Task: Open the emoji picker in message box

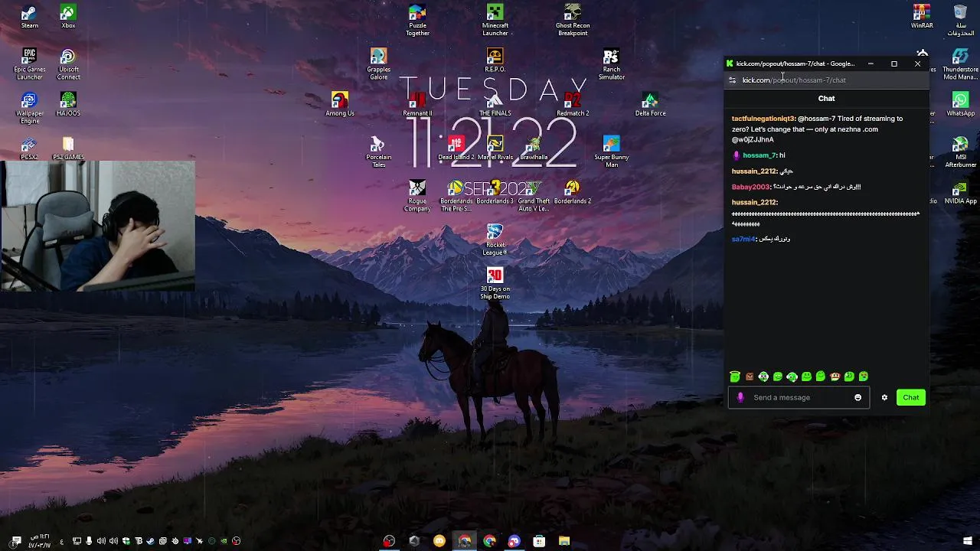Action: 857,397
